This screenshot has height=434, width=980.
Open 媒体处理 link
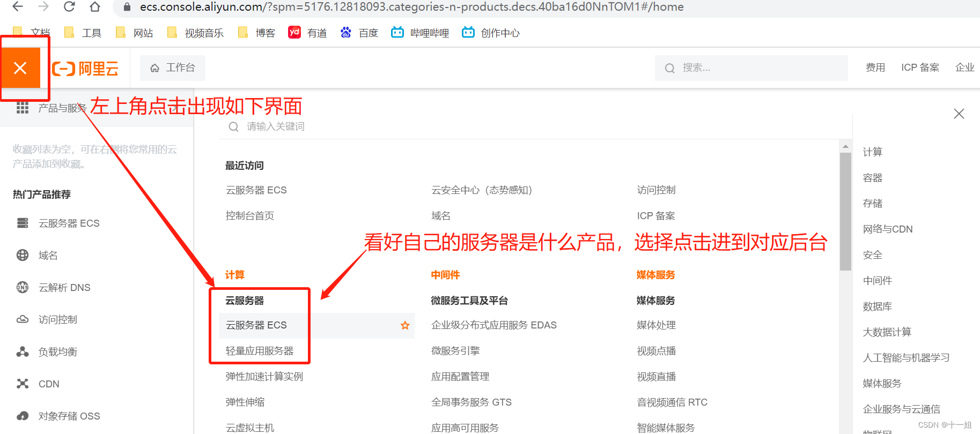(x=656, y=325)
